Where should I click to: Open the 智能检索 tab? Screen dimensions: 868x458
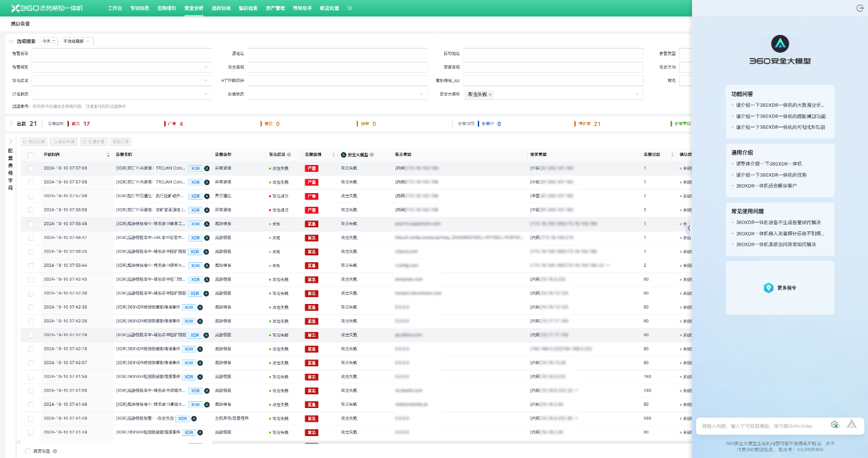[x=248, y=8]
